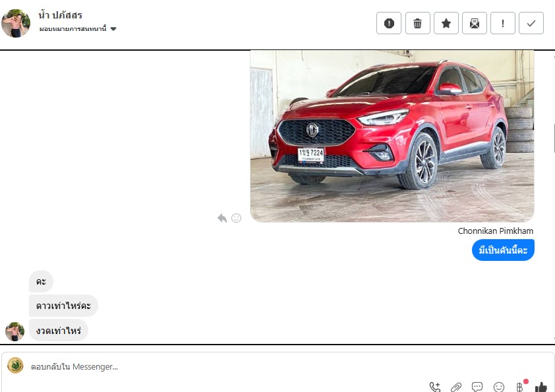Attach a file with paperclip icon
The width and height of the screenshot is (555, 392).
456,387
